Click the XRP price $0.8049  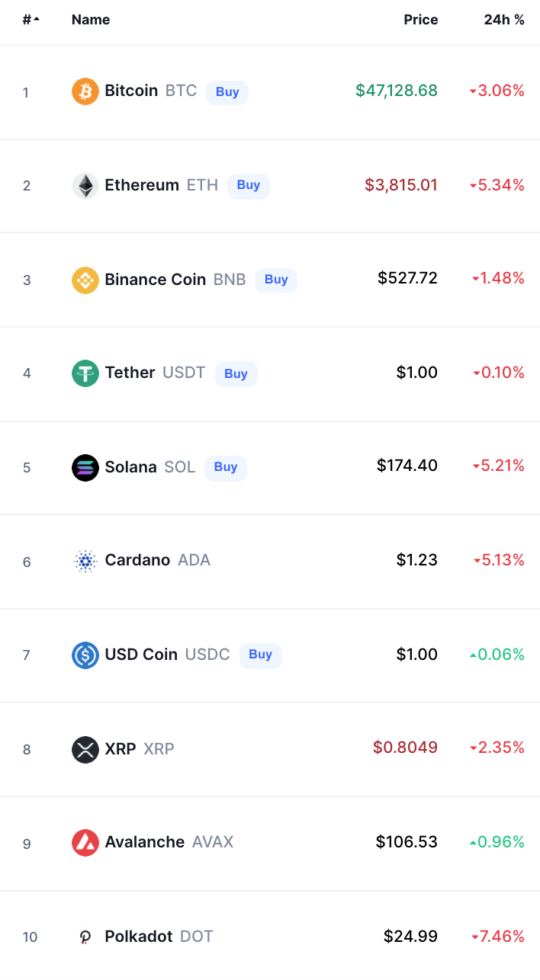click(x=405, y=748)
